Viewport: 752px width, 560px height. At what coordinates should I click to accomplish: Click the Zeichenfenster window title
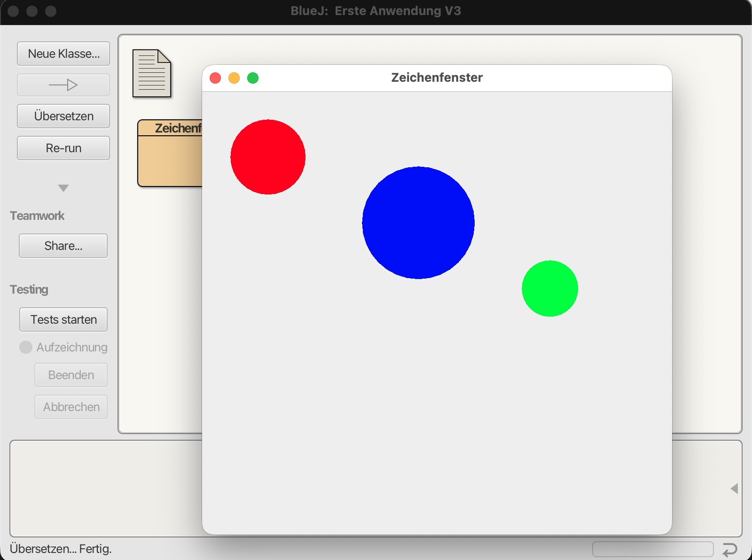pos(437,78)
